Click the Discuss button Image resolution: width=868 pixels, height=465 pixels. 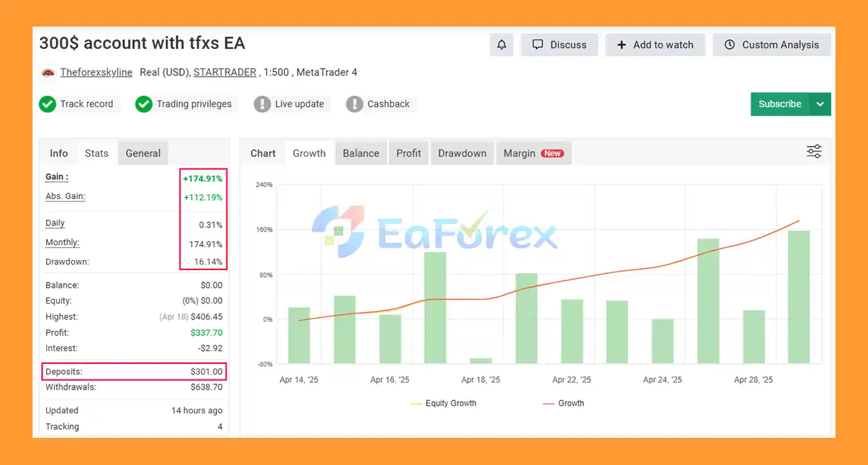tap(559, 45)
